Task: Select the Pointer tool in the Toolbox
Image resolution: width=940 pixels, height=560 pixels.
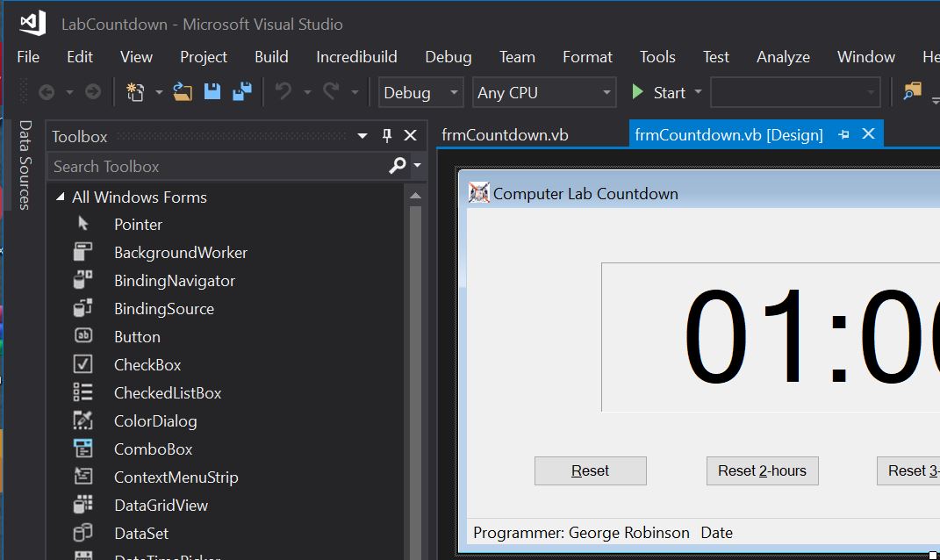Action: pyautogui.click(x=137, y=224)
